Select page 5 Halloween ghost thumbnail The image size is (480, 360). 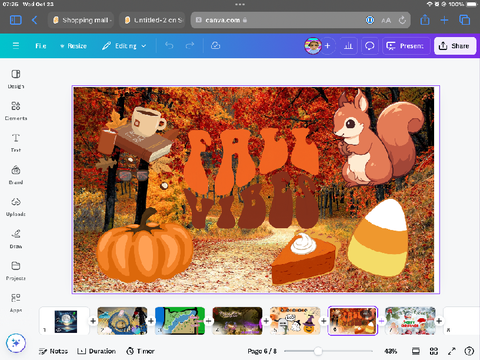(295, 321)
